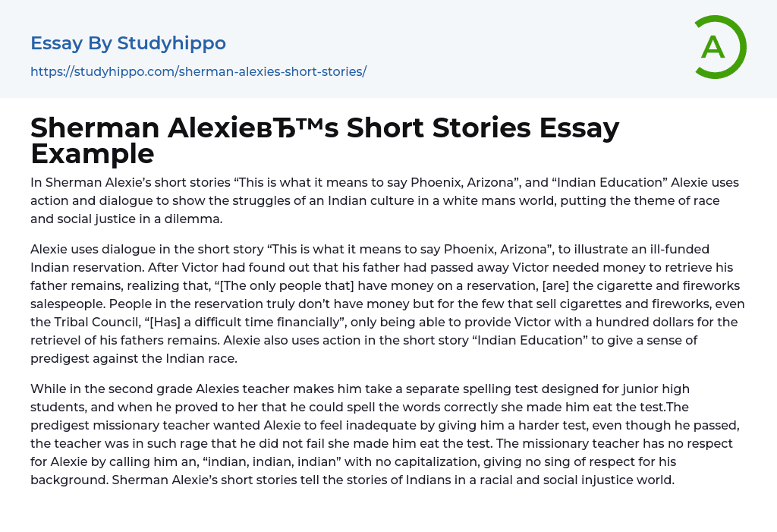Image resolution: width=777 pixels, height=532 pixels.
Task: Click the word 'Example' in the title
Action: coord(93,154)
